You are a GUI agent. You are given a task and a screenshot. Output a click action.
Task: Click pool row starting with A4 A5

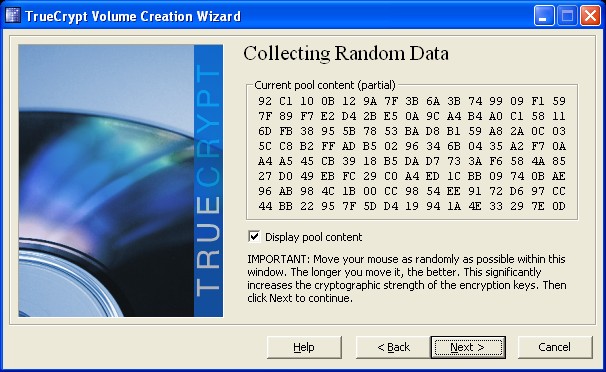(x=412, y=161)
